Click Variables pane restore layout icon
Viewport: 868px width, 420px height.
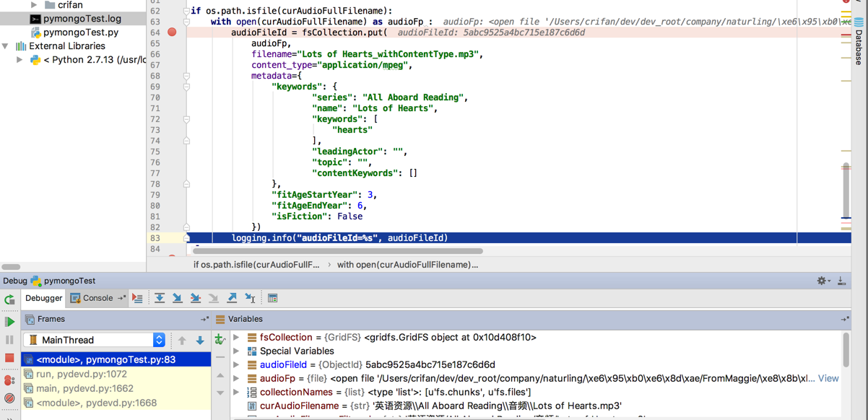(x=844, y=319)
